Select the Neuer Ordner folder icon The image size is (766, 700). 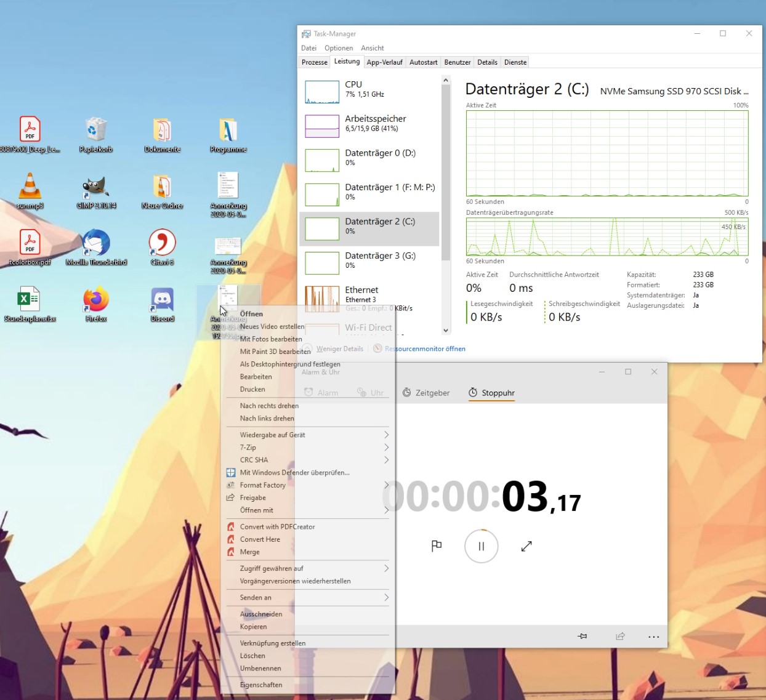(163, 191)
